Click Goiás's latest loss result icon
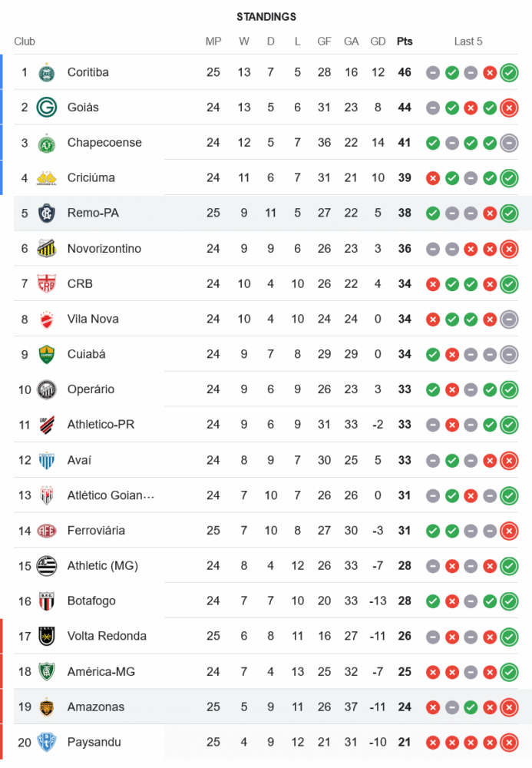The height and width of the screenshot is (768, 532). (508, 108)
